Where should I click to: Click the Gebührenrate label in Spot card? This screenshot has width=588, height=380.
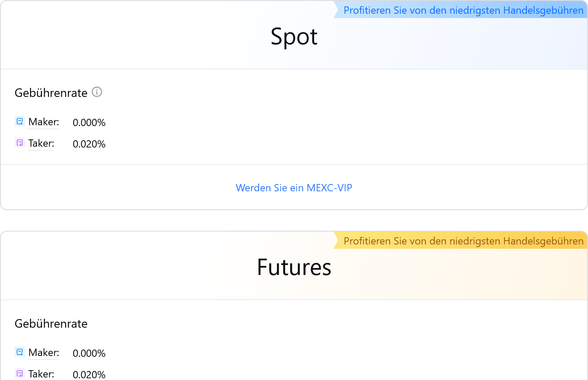[51, 93]
